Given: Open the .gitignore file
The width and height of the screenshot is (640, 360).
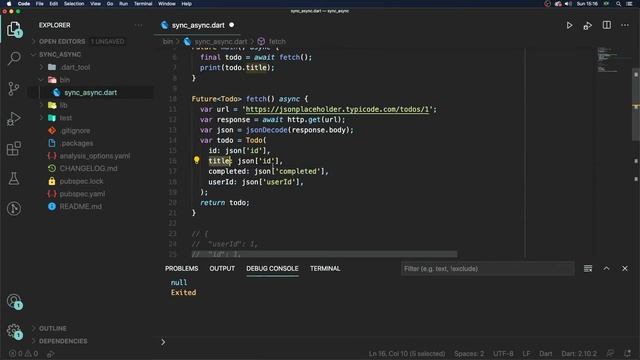Looking at the screenshot, I should (75, 131).
